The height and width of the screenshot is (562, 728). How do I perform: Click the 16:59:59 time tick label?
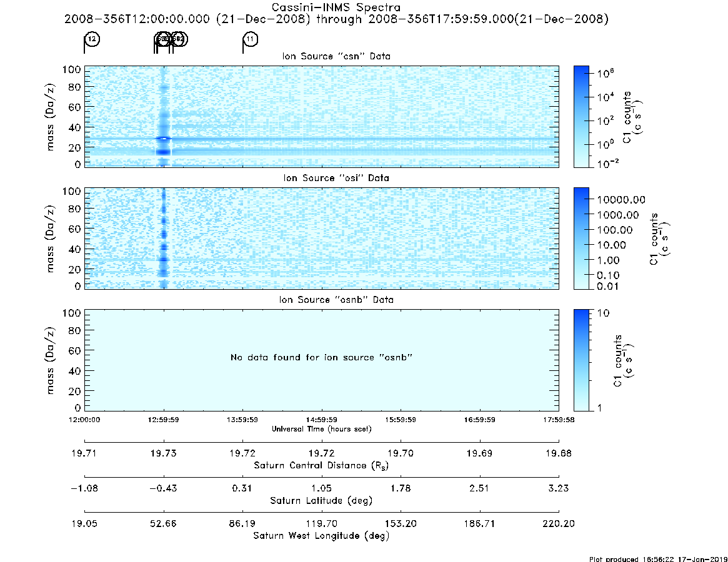480,420
